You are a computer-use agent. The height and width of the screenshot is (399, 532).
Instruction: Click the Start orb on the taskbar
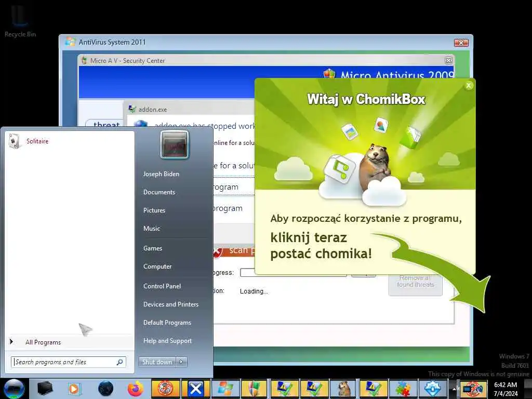pyautogui.click(x=14, y=389)
